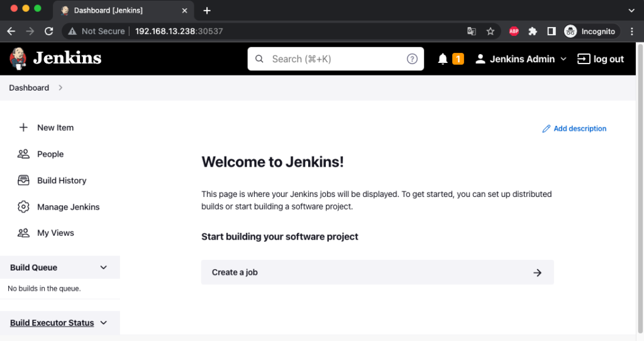Click the Manage Jenkins gear icon
The image size is (644, 341).
23,206
